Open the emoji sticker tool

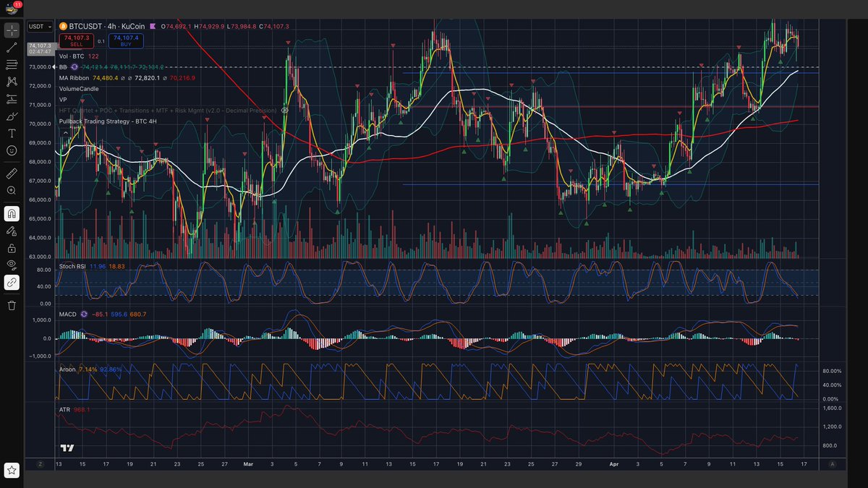(12, 150)
